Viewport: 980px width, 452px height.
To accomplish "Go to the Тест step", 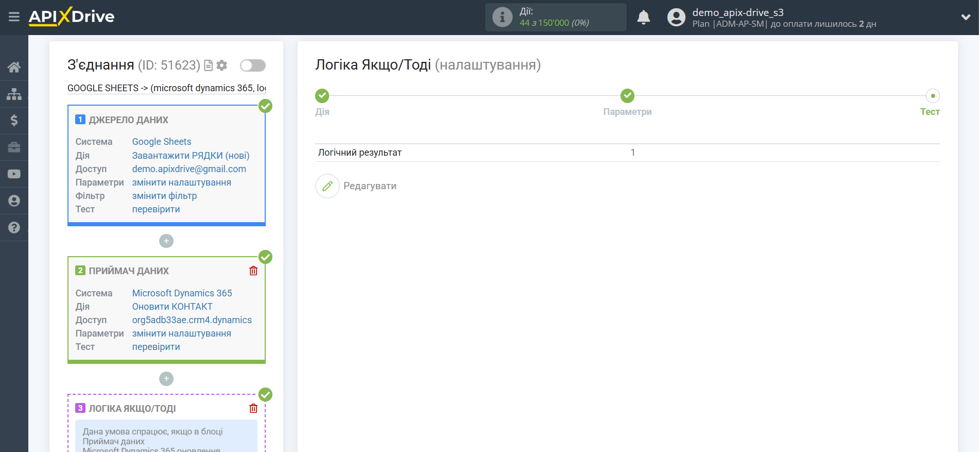I will click(x=930, y=112).
